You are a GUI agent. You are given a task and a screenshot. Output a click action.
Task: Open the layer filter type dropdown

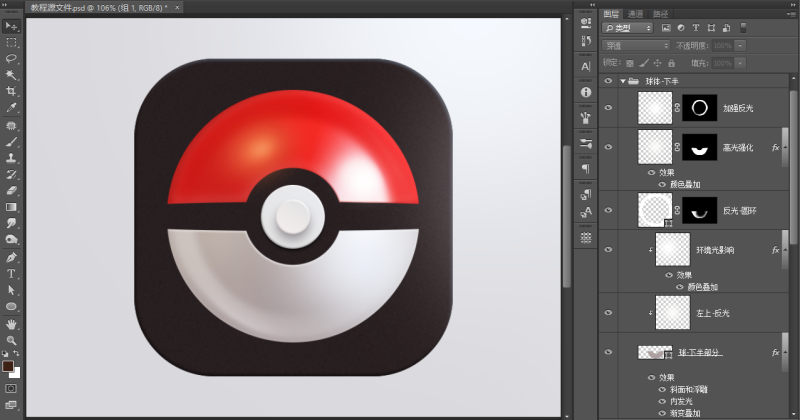628,28
